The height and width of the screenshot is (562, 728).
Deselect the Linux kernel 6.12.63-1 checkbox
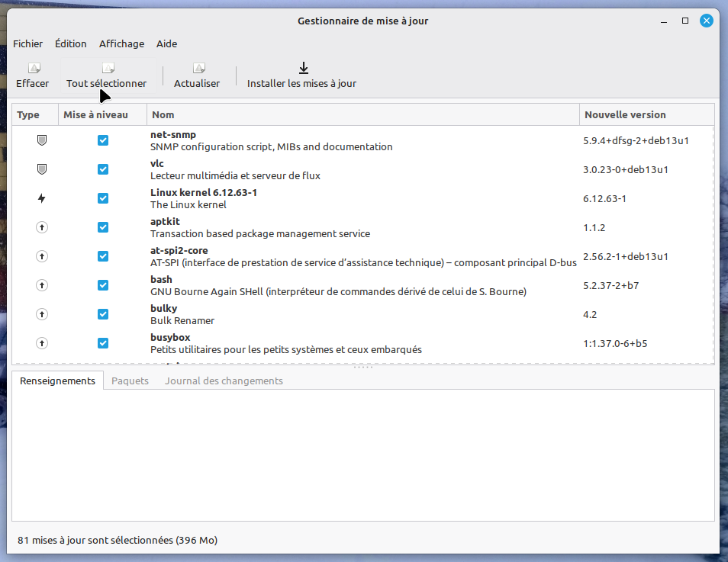(103, 198)
